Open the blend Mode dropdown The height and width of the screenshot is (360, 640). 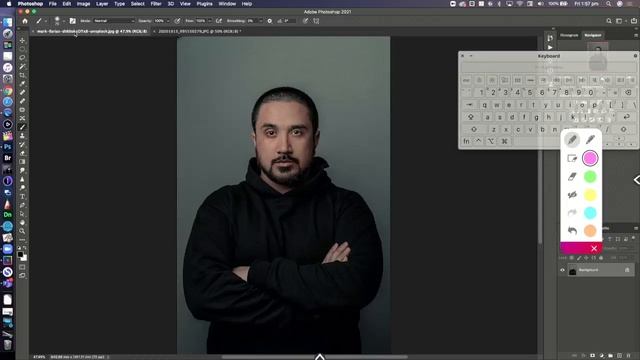[114, 21]
